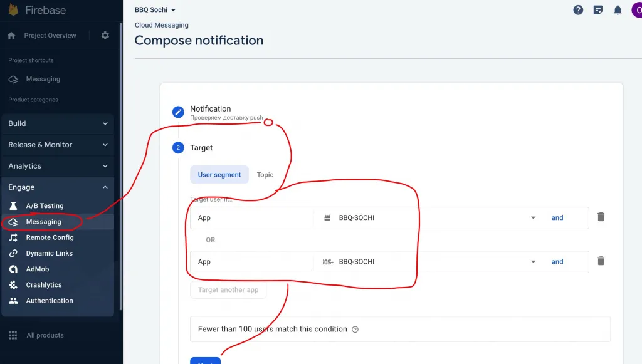This screenshot has width=642, height=364.
Task: Open Project Overview in sidebar
Action: coord(50,36)
